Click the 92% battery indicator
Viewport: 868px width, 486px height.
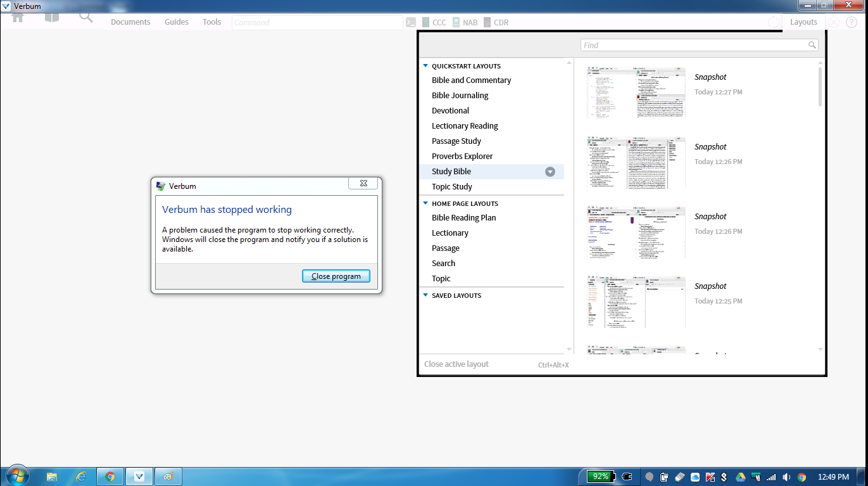tap(601, 476)
